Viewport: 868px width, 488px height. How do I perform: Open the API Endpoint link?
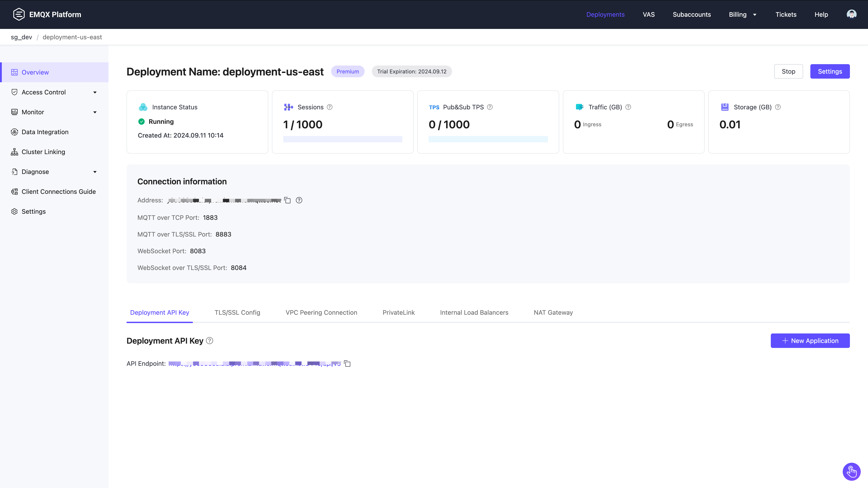255,364
